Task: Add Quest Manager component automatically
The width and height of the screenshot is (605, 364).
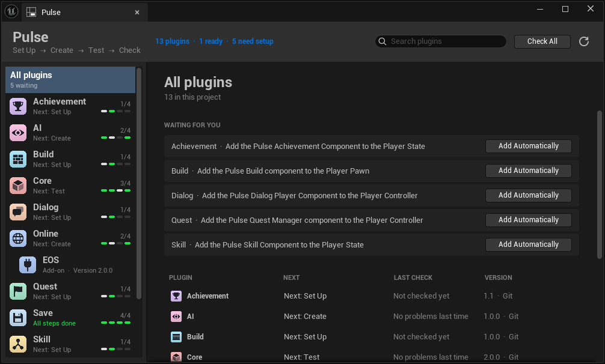Action: [x=528, y=220]
